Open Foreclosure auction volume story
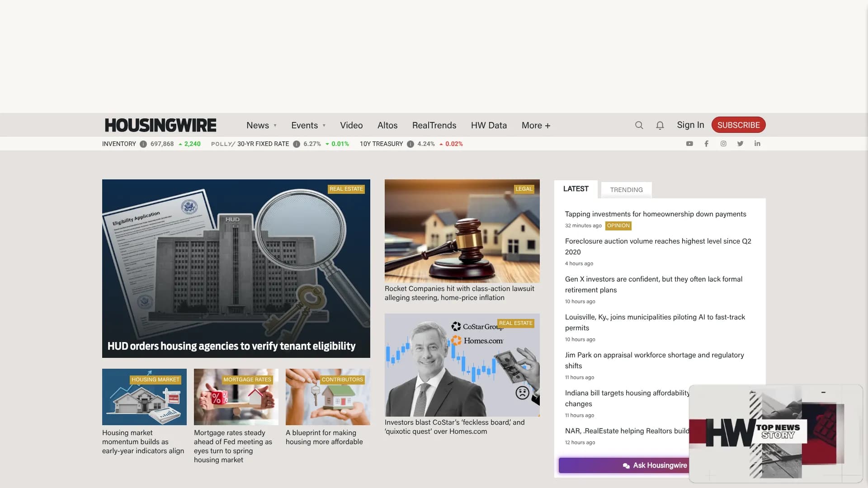This screenshot has height=488, width=868. pos(658,247)
